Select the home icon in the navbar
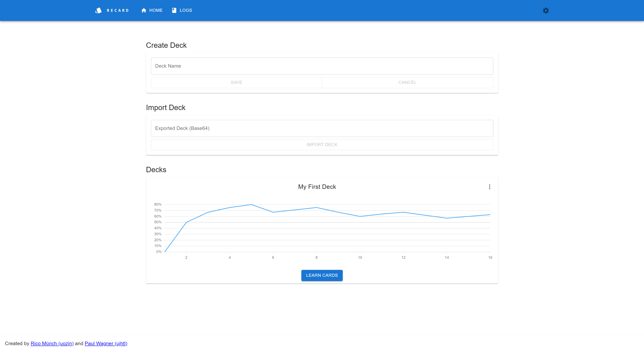The width and height of the screenshot is (644, 352). pyautogui.click(x=144, y=10)
